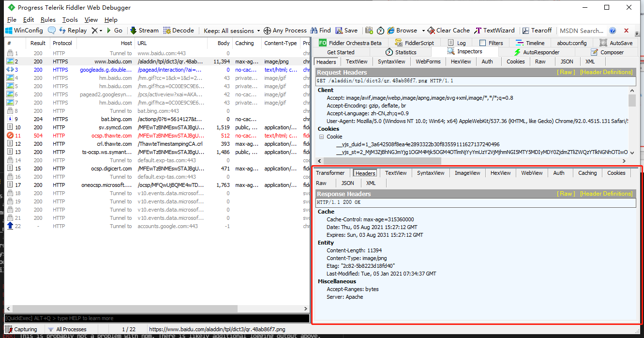Select the Any Process target tool
The height and width of the screenshot is (338, 644).
285,31
